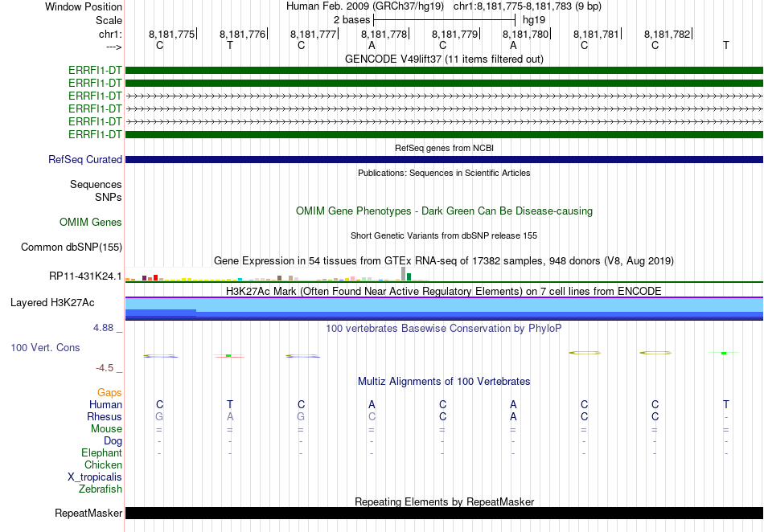Click the "Mouse" alignment row label
764x532 pixels.
click(106, 429)
